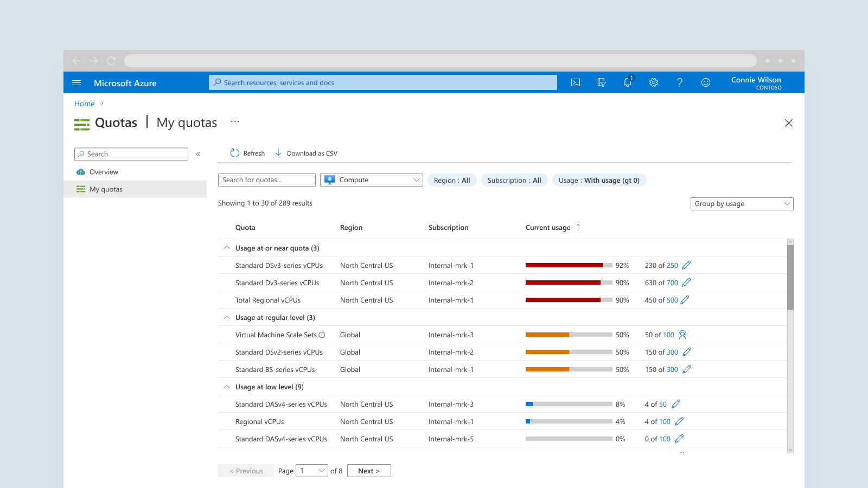Collapse 'Usage at or near quota' group
868x488 pixels.
227,248
